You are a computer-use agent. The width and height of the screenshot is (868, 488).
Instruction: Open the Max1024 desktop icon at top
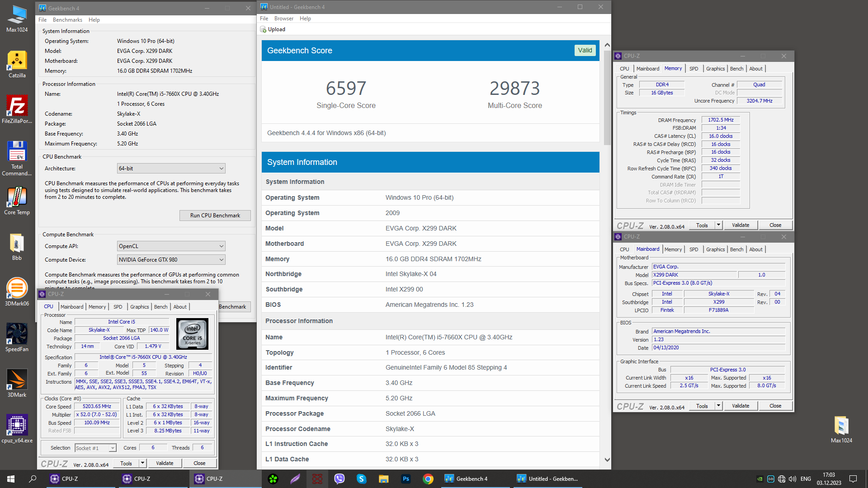(x=17, y=18)
